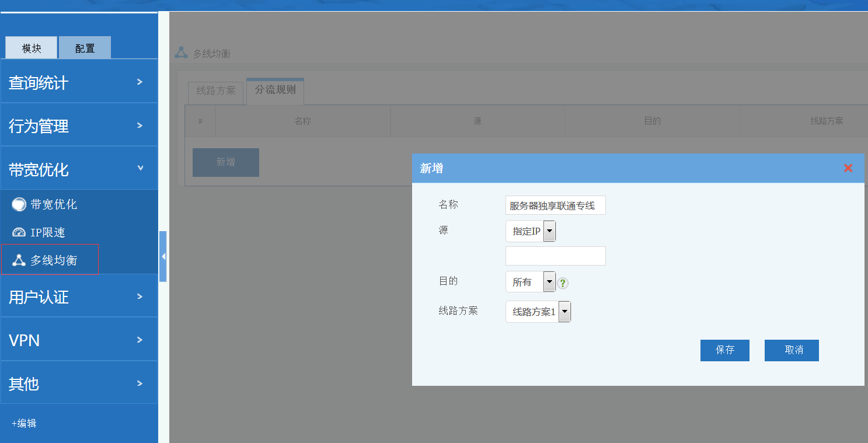The image size is (868, 443).
Task: Switch to the 线路方案 tab
Action: (215, 91)
